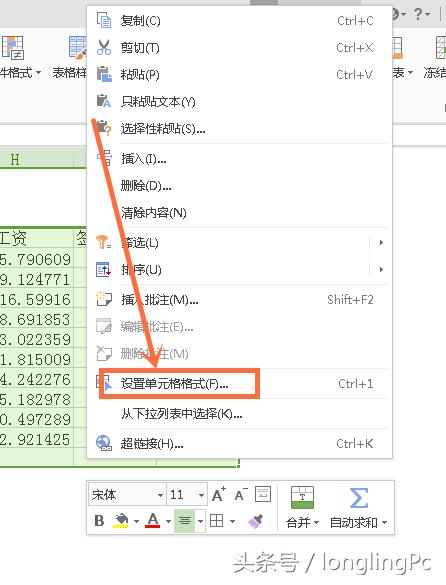The image size is (446, 585).
Task: Apply red font color A
Action: pyautogui.click(x=153, y=520)
